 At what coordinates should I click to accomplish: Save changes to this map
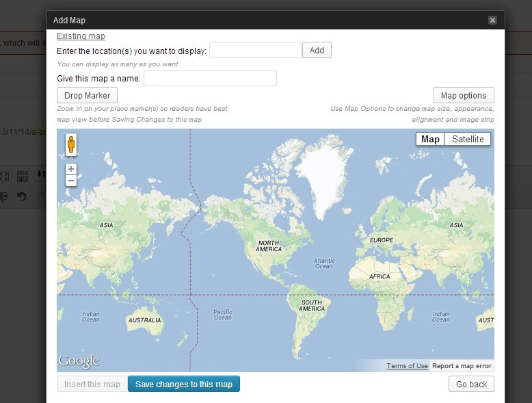coord(184,384)
